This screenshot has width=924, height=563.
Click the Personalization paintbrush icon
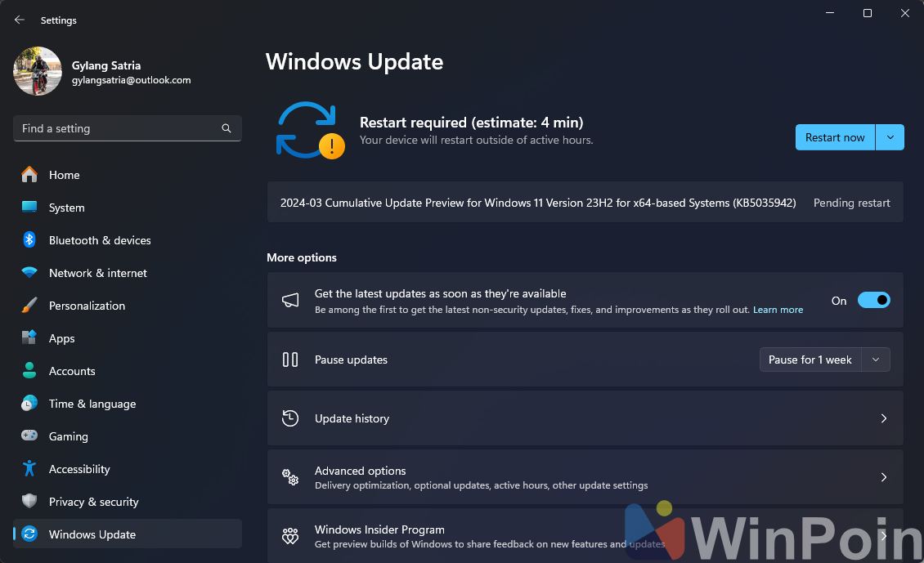[29, 306]
